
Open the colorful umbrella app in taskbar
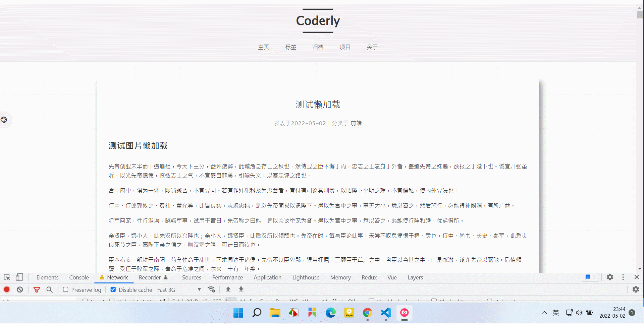(293, 313)
